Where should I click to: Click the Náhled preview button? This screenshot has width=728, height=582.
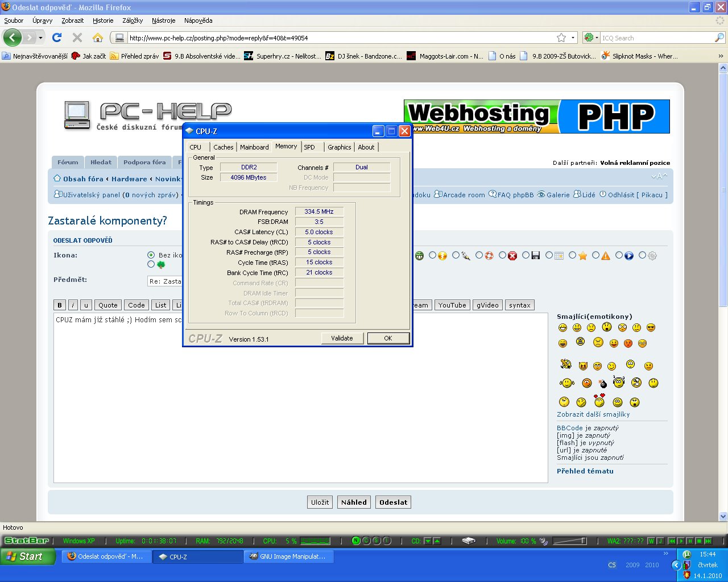354,502
